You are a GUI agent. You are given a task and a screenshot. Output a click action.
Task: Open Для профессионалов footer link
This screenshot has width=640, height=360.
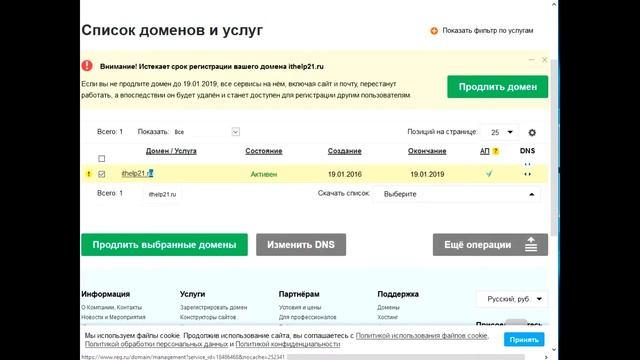pos(307,317)
